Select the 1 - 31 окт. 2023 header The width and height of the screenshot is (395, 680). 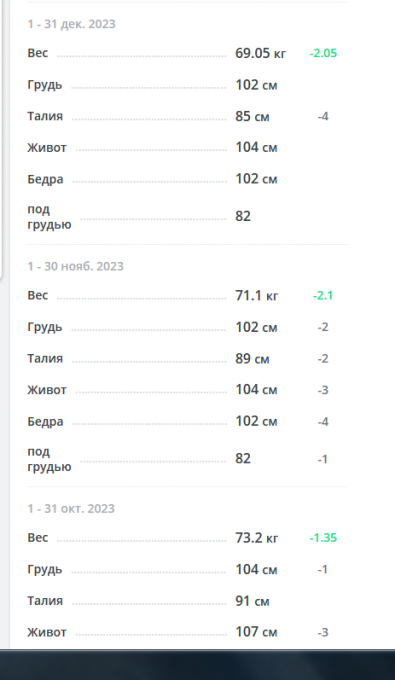[x=71, y=508]
